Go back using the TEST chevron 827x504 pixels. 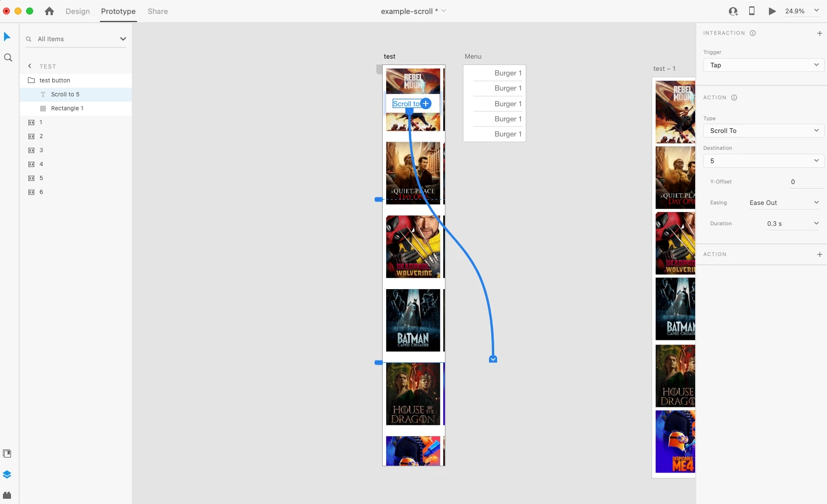click(30, 66)
